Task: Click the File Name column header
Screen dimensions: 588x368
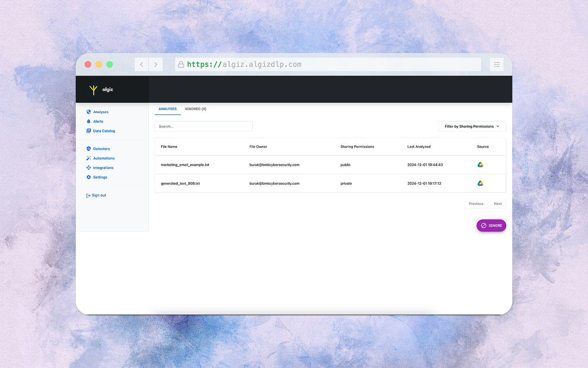Action: click(169, 147)
